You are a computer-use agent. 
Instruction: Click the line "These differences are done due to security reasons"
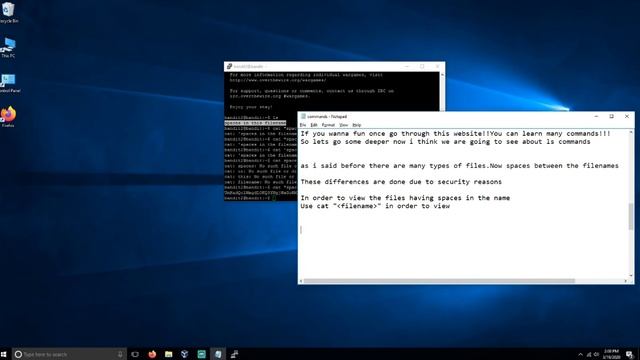click(401, 182)
